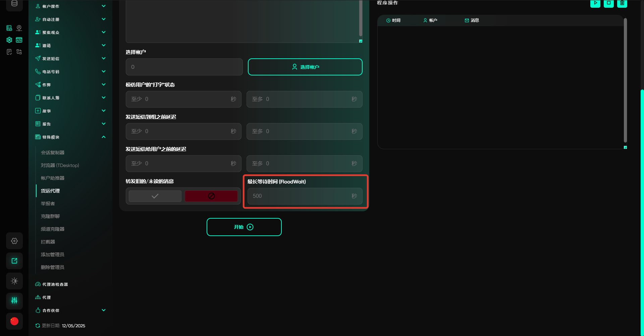
Task: Click the log panel vertical scrollbar
Action: coord(625,80)
